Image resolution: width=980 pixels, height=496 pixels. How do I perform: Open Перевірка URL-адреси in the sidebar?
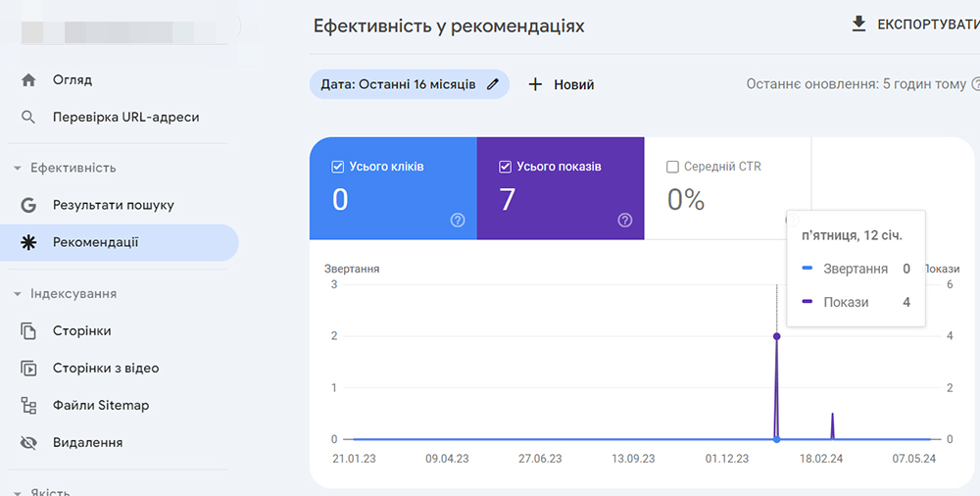point(120,117)
